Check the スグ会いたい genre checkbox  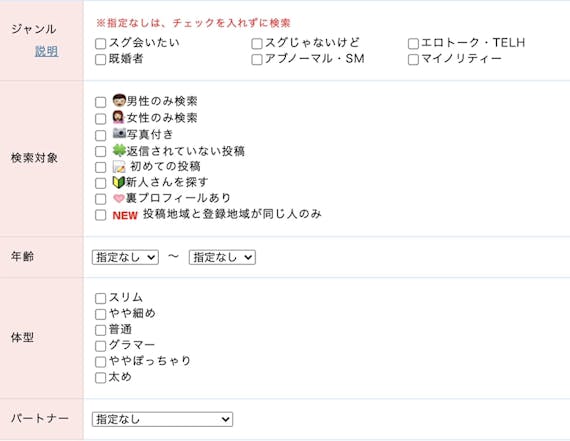pos(100,44)
